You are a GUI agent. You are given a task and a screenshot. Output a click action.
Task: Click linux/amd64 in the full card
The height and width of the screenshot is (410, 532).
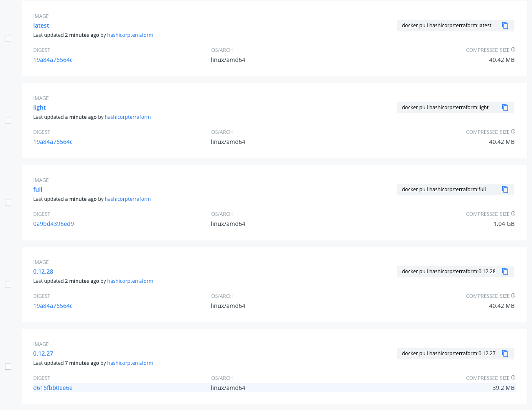[228, 224]
